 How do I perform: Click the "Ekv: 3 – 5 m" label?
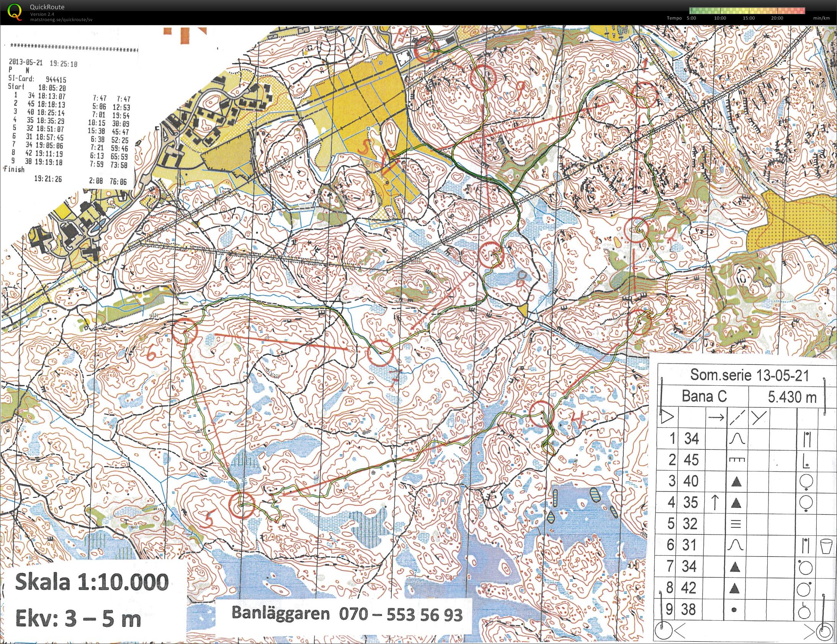pyautogui.click(x=78, y=620)
